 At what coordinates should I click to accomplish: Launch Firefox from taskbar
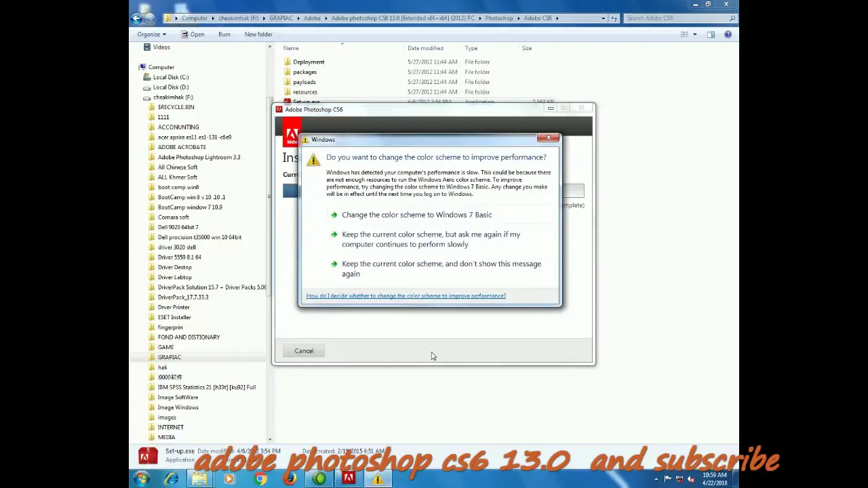290,479
